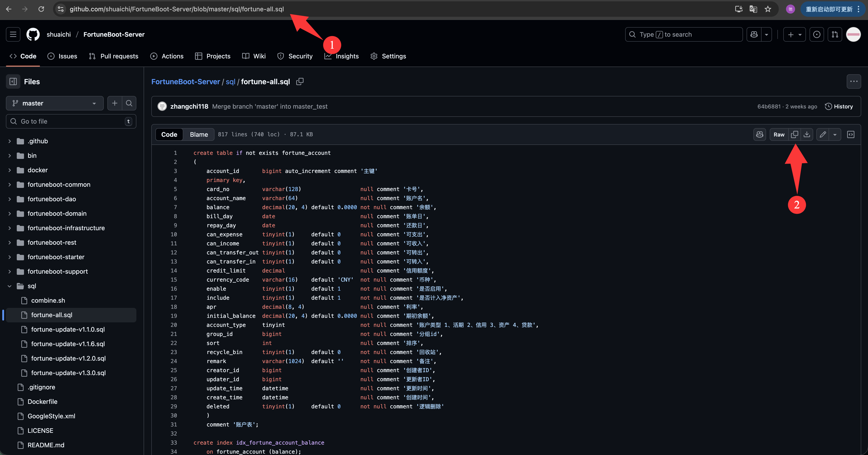The image size is (868, 455).
Task: Open the symbols panel icon
Action: tap(851, 134)
